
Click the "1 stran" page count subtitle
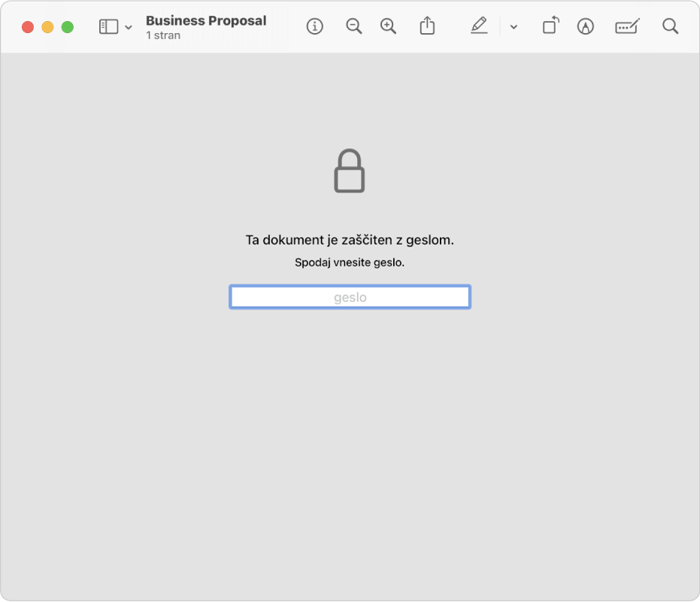163,36
